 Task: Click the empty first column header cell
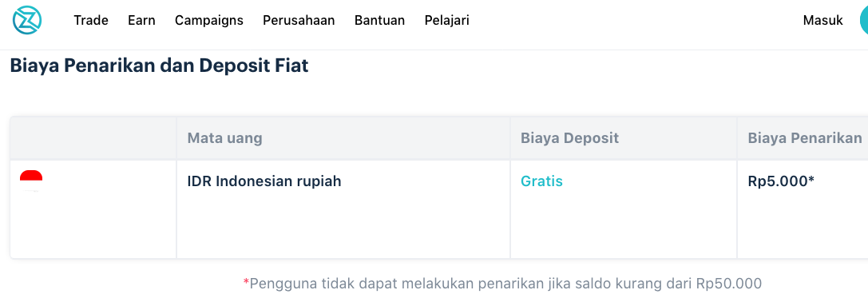tap(93, 138)
